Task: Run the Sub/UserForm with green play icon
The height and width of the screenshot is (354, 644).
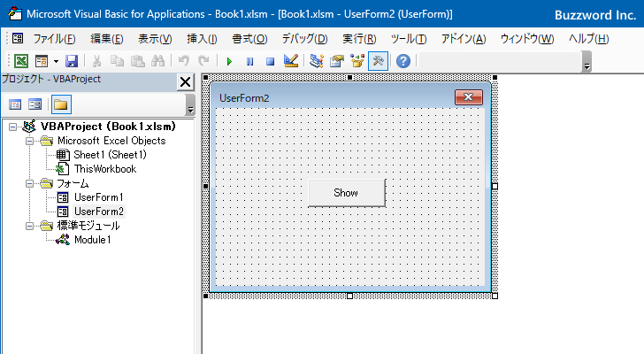Action: point(229,62)
